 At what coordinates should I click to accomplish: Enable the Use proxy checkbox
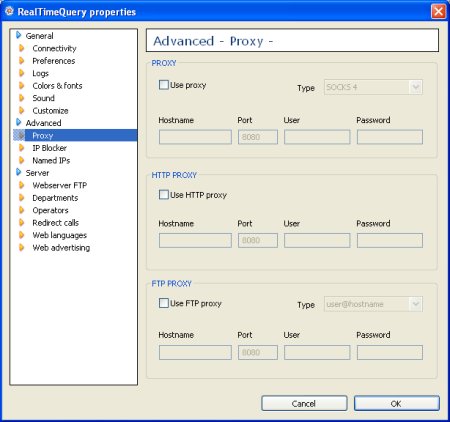[164, 85]
